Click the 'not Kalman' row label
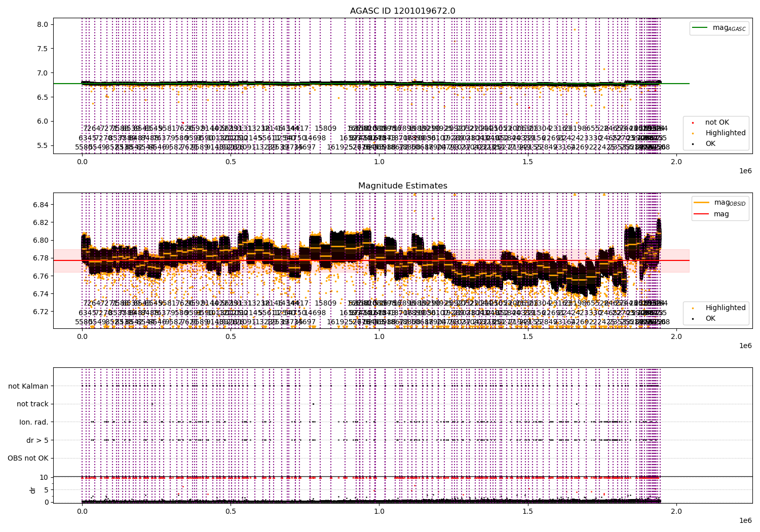 point(28,386)
